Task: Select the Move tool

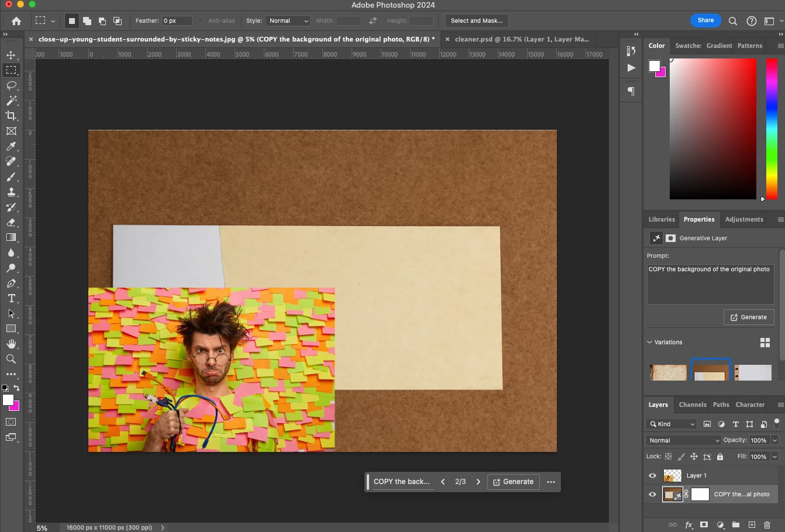Action: 11,55
